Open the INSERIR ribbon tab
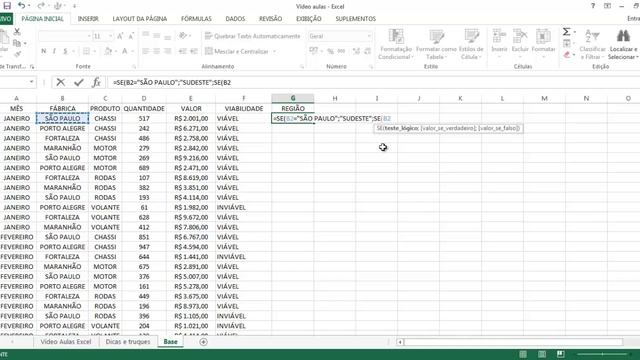Screen dimensions: 640x360 pos(88,19)
